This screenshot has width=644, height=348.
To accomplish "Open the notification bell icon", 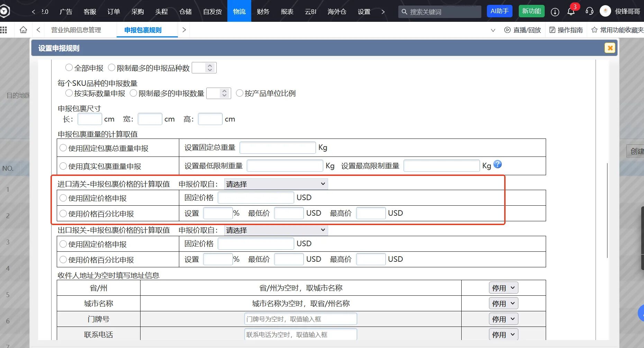I will pos(571,12).
